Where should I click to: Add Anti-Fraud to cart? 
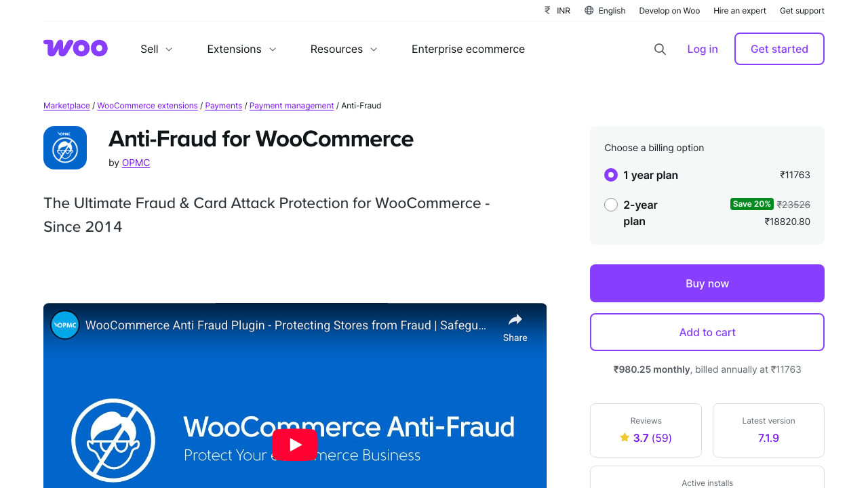tap(707, 331)
